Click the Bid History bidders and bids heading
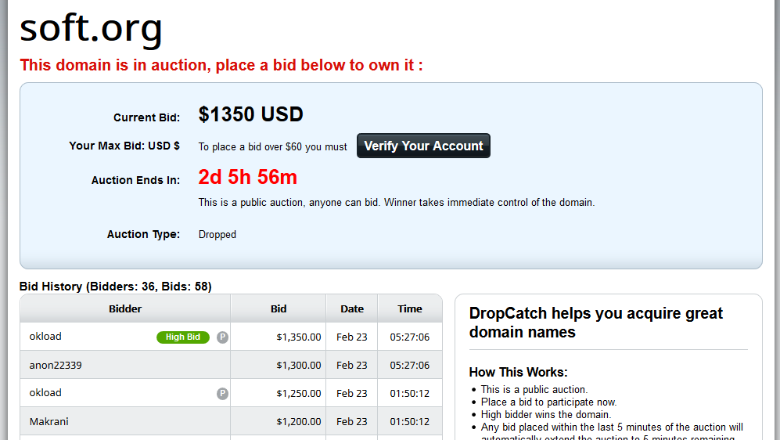This screenshot has height=440, width=780. point(115,286)
